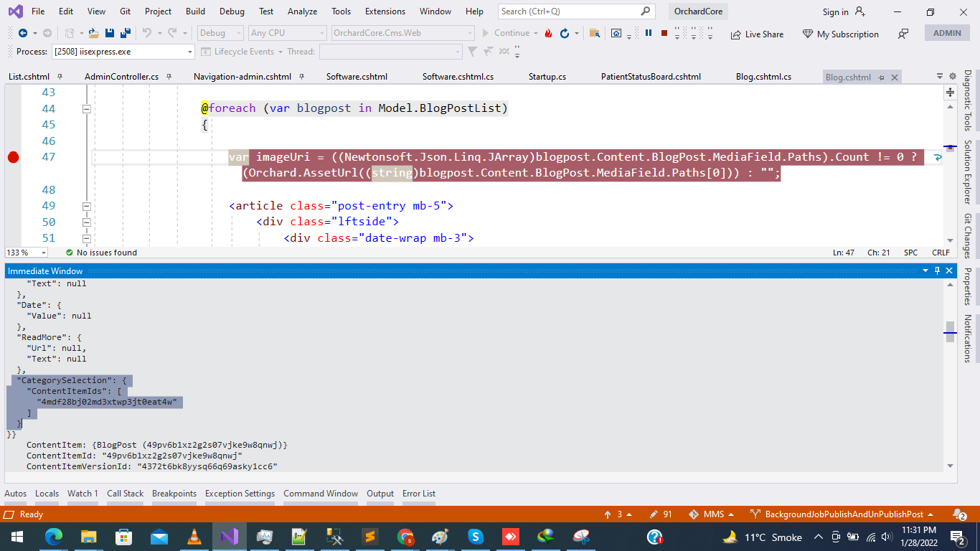Click My Subscription button
980x551 pixels.
click(840, 34)
